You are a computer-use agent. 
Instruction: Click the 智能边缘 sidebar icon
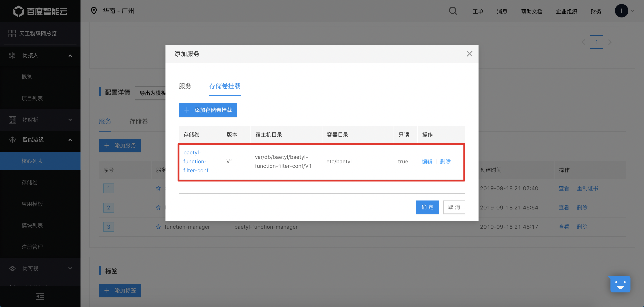pos(13,140)
